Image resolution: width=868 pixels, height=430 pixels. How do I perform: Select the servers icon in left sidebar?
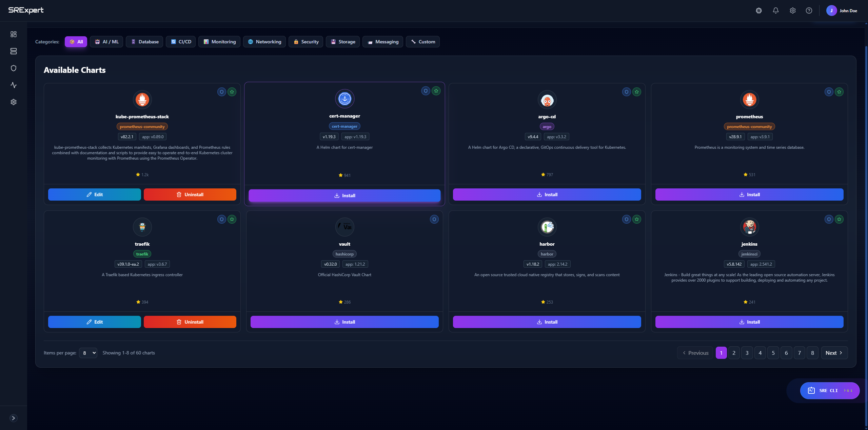coord(14,51)
